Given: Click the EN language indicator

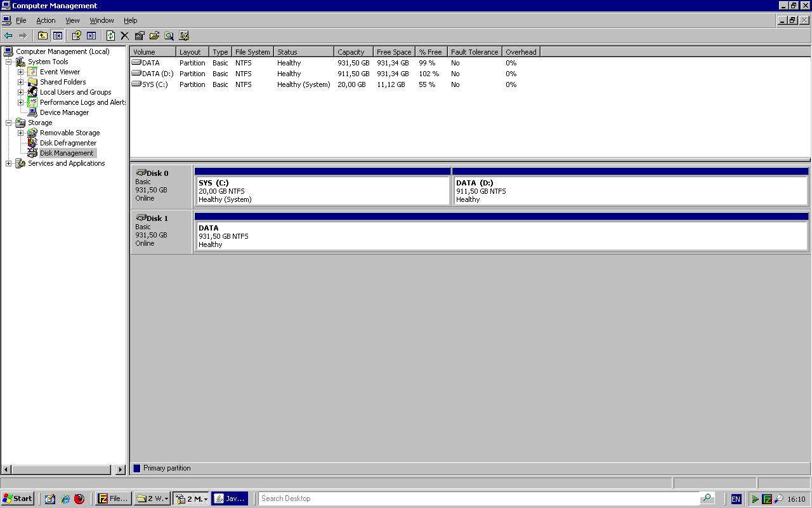Looking at the screenshot, I should [736, 499].
